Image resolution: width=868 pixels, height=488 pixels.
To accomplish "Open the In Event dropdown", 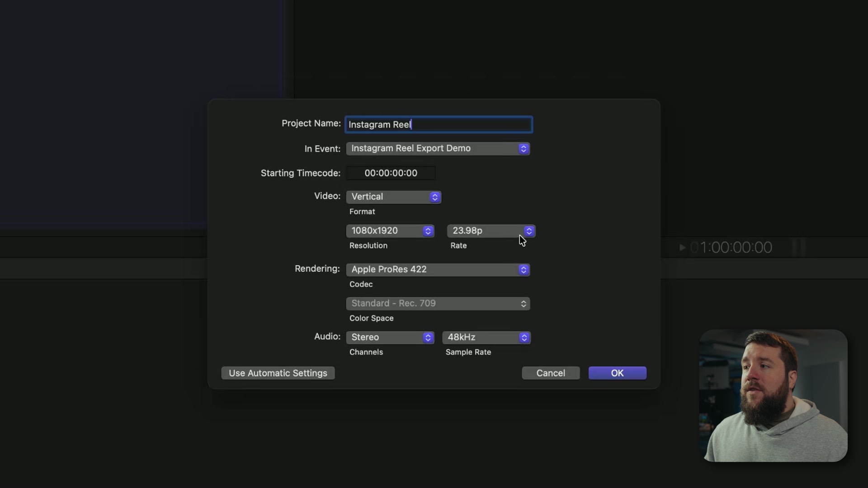I will click(438, 149).
